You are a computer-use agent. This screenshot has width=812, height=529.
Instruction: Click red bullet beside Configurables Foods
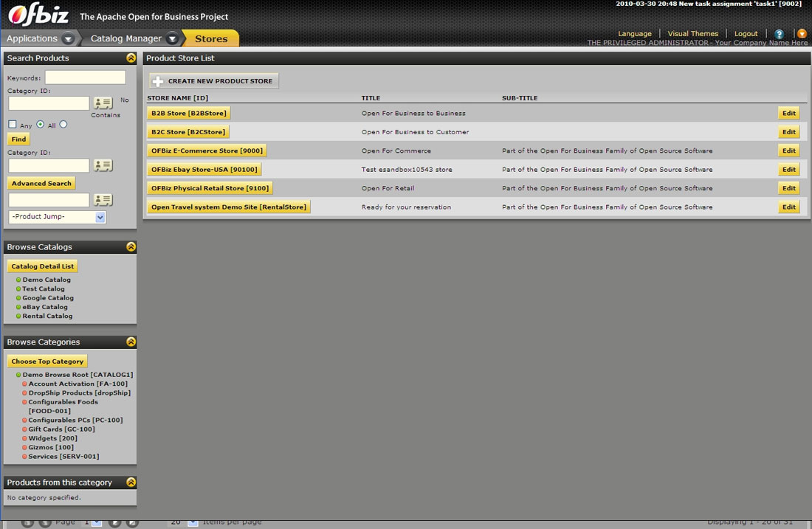click(24, 402)
